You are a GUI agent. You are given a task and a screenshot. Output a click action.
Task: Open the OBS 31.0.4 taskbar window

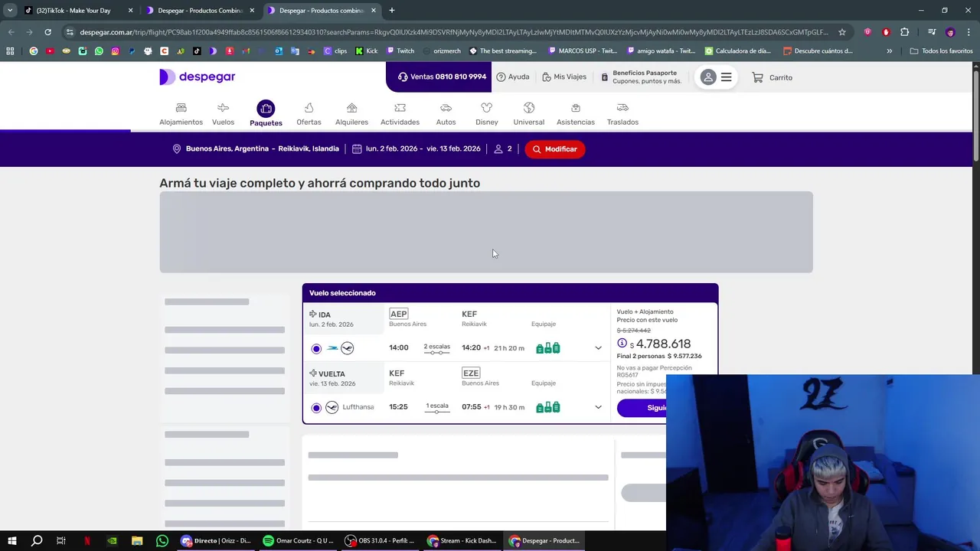(x=381, y=540)
